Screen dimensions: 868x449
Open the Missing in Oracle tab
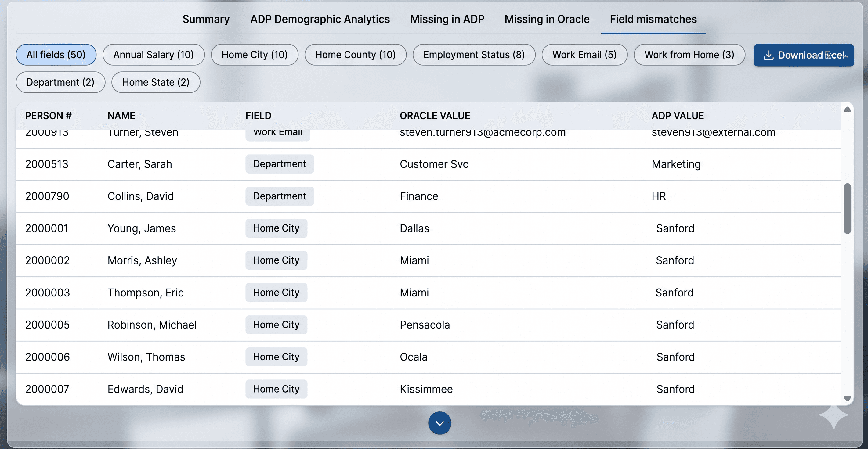(x=547, y=19)
